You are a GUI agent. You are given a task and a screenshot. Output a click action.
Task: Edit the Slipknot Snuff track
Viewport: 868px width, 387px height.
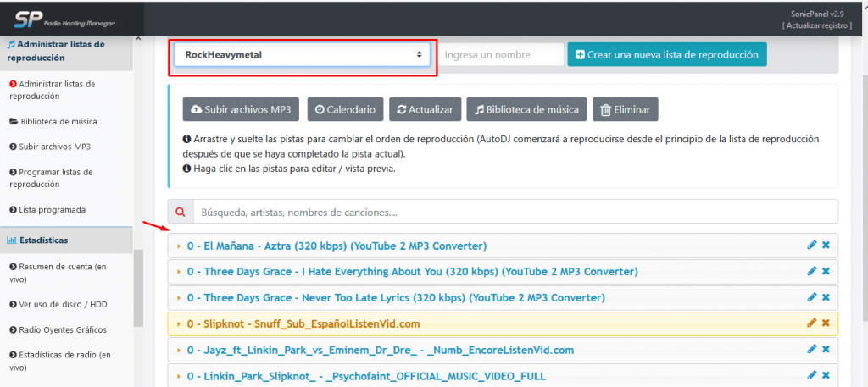(812, 323)
